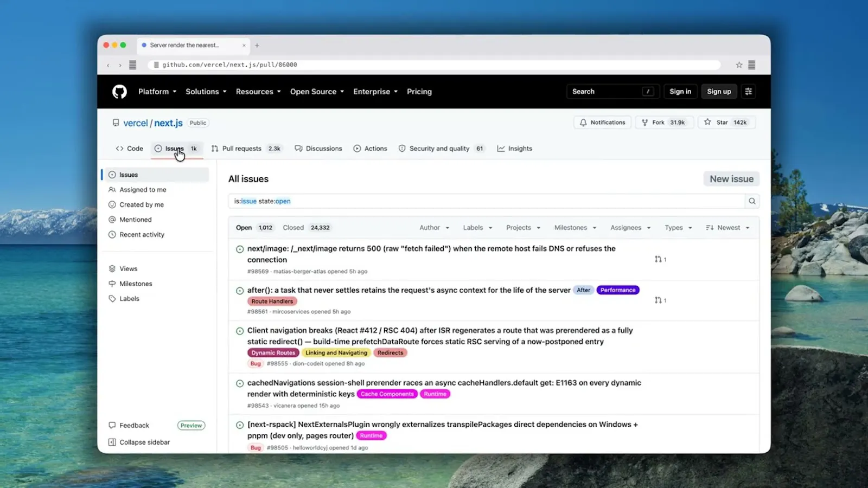
Task: Click open-issue status icon for next/image issue
Action: point(240,249)
